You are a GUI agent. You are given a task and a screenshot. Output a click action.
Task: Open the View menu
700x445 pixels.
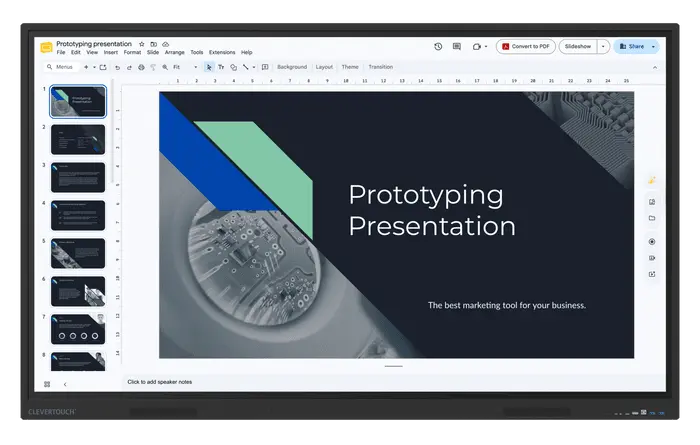[x=92, y=53]
